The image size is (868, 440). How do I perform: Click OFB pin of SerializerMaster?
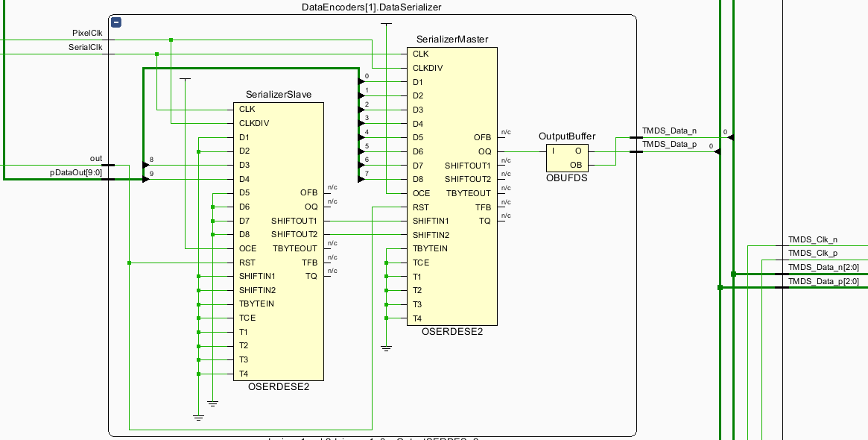[x=482, y=137]
